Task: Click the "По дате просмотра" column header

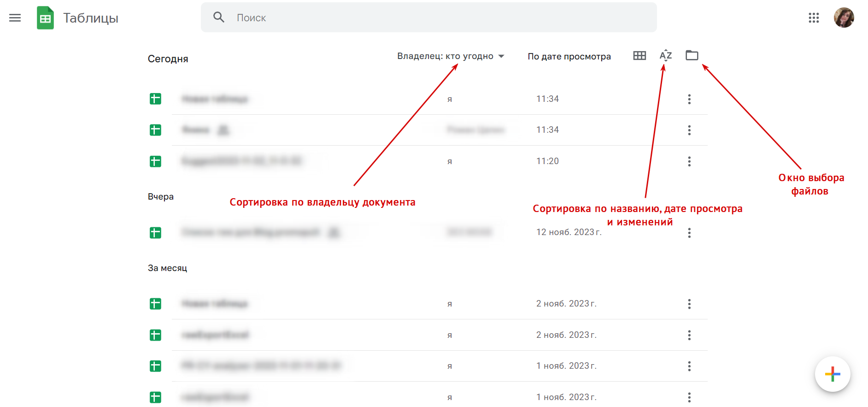Action: tap(569, 56)
